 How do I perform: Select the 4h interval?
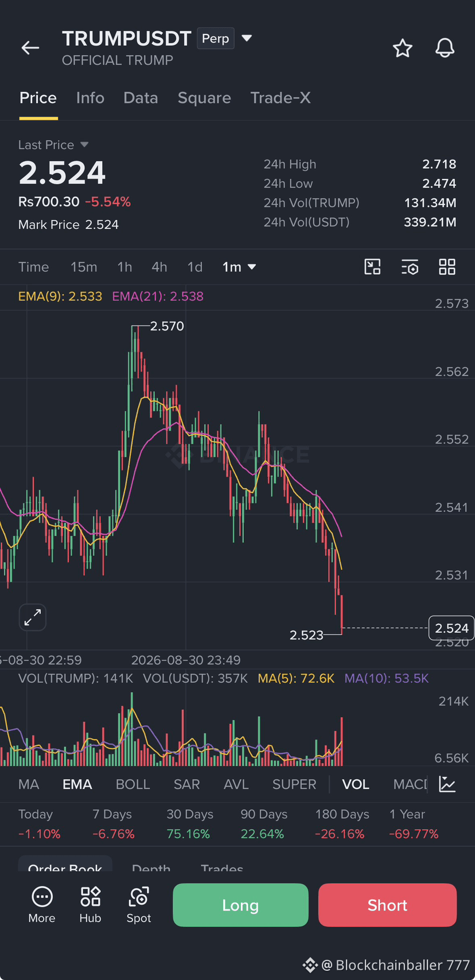point(159,267)
